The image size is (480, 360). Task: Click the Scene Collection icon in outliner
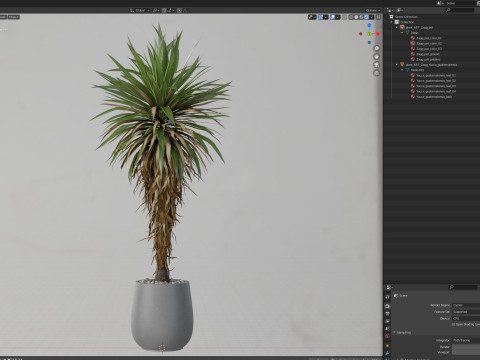click(x=391, y=17)
